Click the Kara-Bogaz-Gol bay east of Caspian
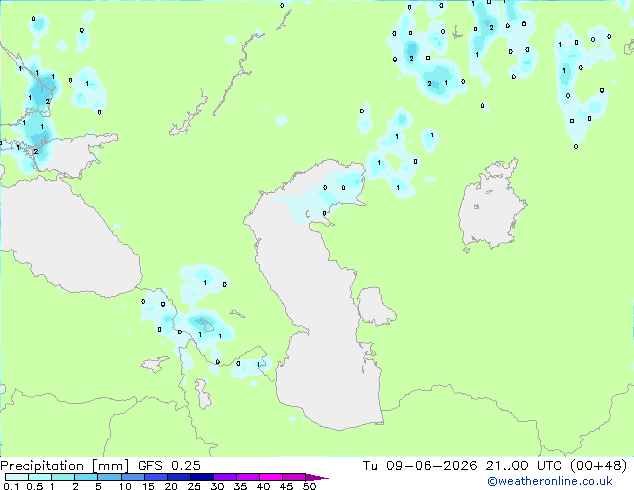634x490 pixels. coord(374,306)
